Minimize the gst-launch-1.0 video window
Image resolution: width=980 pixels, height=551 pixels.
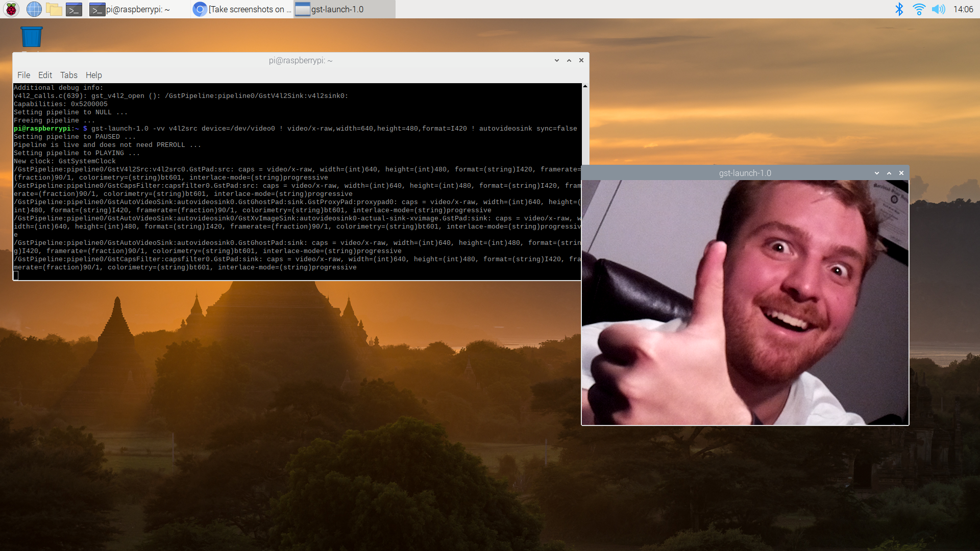[x=876, y=173]
